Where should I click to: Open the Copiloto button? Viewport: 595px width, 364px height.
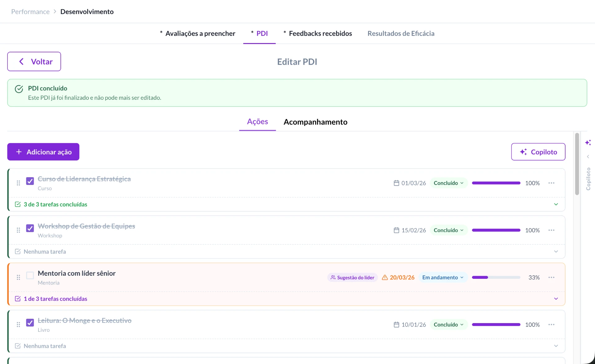coord(538,152)
